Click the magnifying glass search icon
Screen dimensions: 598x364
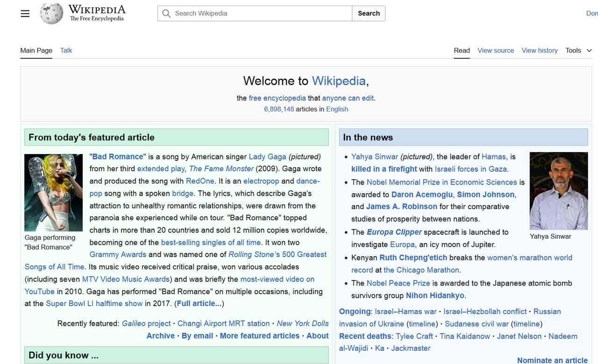click(x=166, y=14)
